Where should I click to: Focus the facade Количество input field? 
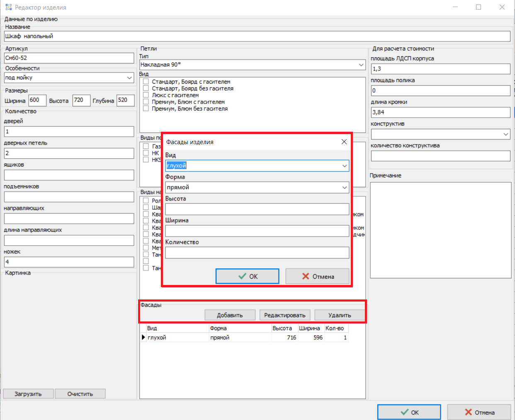click(x=257, y=253)
